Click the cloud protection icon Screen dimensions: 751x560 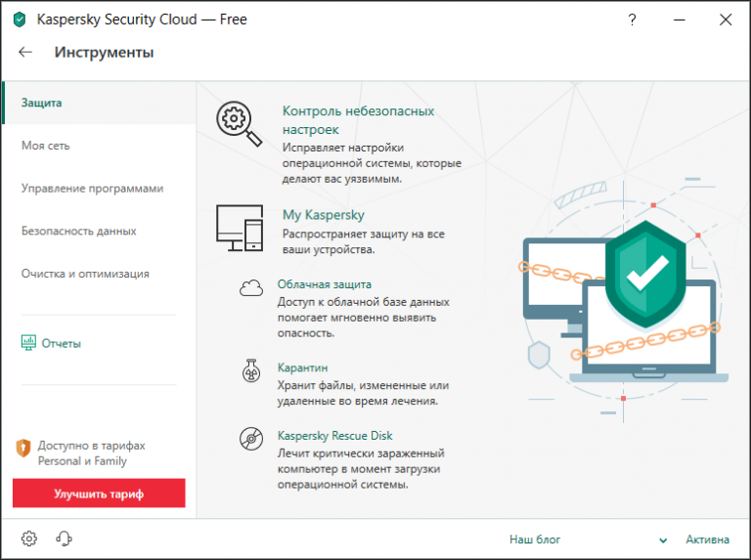(x=251, y=287)
